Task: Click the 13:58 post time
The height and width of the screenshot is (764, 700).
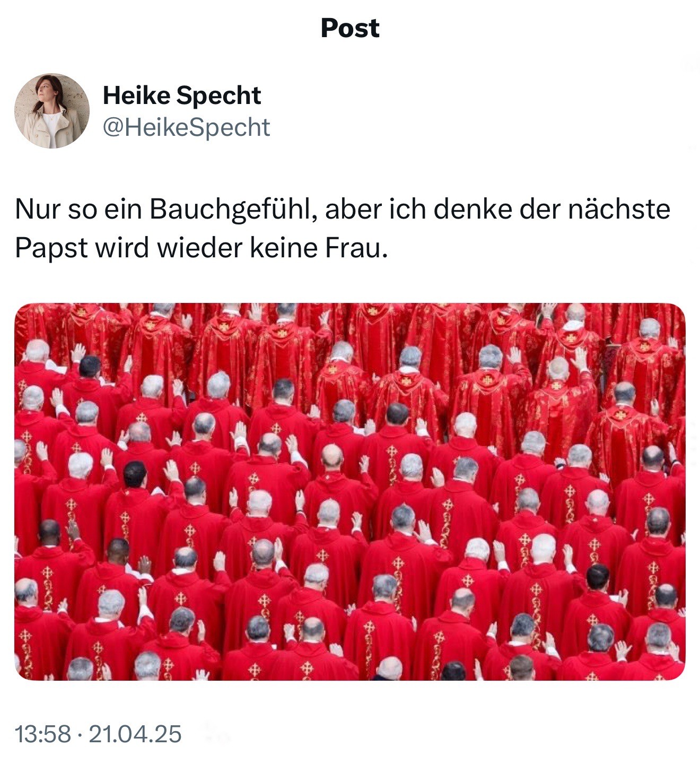Action: [42, 734]
